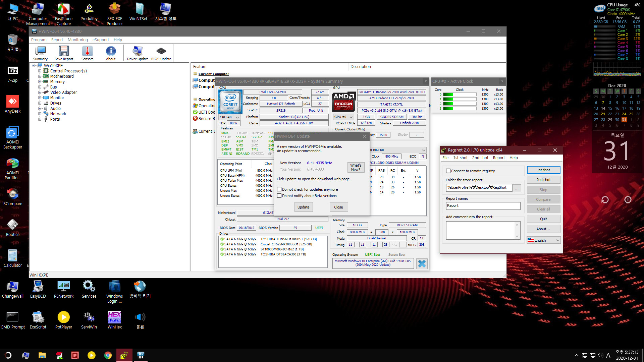Click the report comment text area
The image size is (644, 362).
pyautogui.click(x=481, y=230)
